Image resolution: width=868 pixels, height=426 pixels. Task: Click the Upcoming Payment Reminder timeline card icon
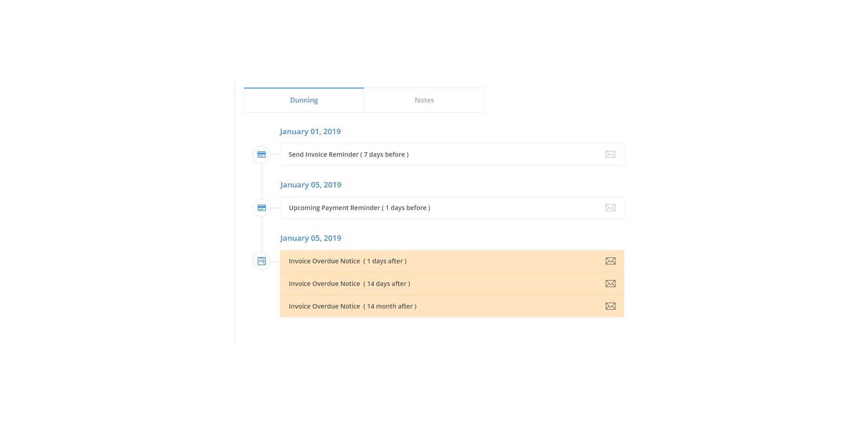tap(261, 208)
